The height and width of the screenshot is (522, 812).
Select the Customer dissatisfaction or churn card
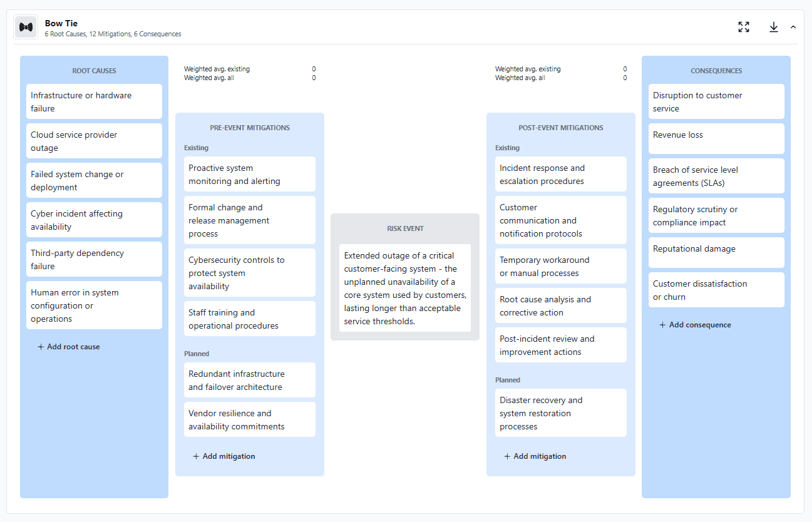click(716, 290)
